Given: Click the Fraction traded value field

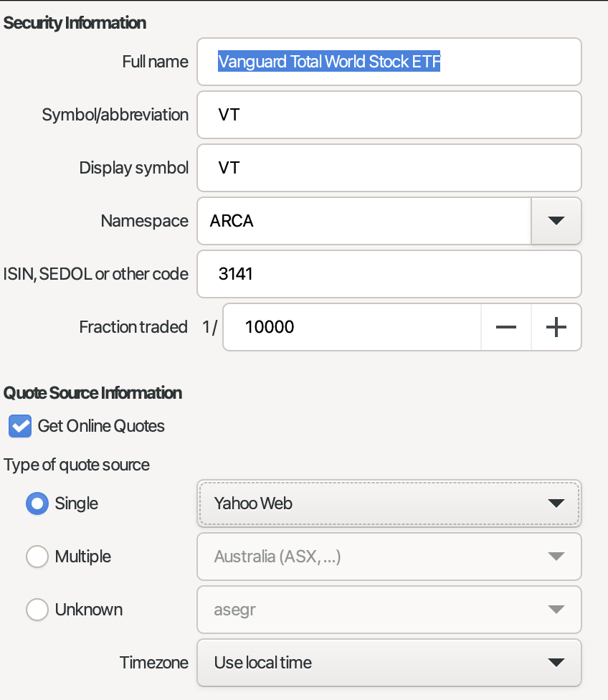Looking at the screenshot, I should pyautogui.click(x=352, y=327).
